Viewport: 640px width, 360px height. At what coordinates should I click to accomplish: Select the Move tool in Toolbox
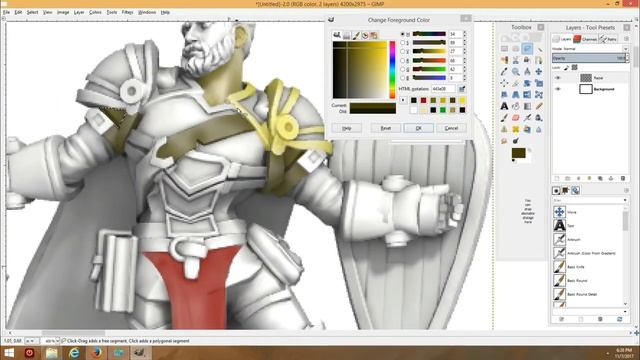coord(539,72)
